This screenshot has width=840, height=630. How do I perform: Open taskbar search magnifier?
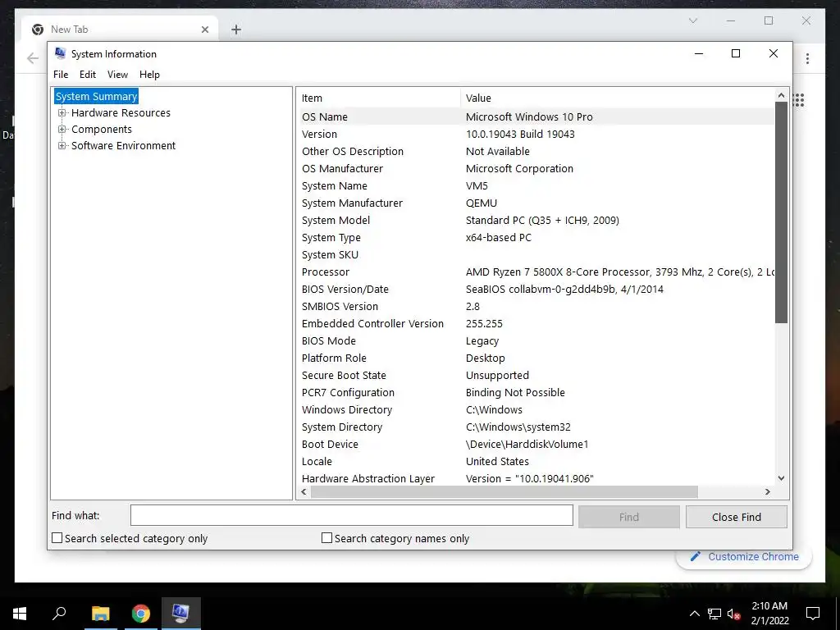[59, 614]
